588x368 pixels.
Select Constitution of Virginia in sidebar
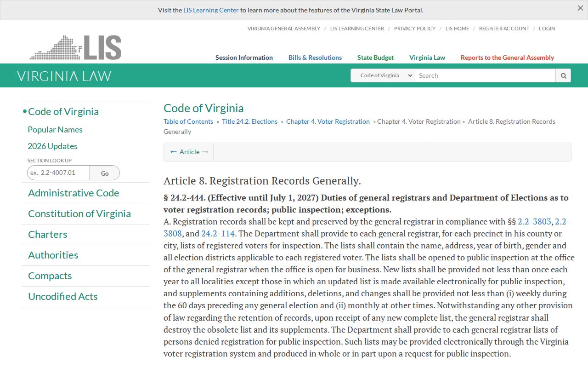click(79, 214)
